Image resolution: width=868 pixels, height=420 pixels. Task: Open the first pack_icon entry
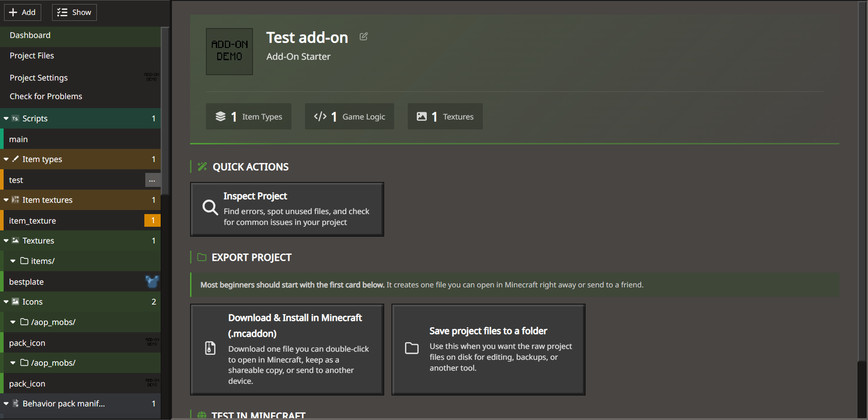click(x=81, y=343)
